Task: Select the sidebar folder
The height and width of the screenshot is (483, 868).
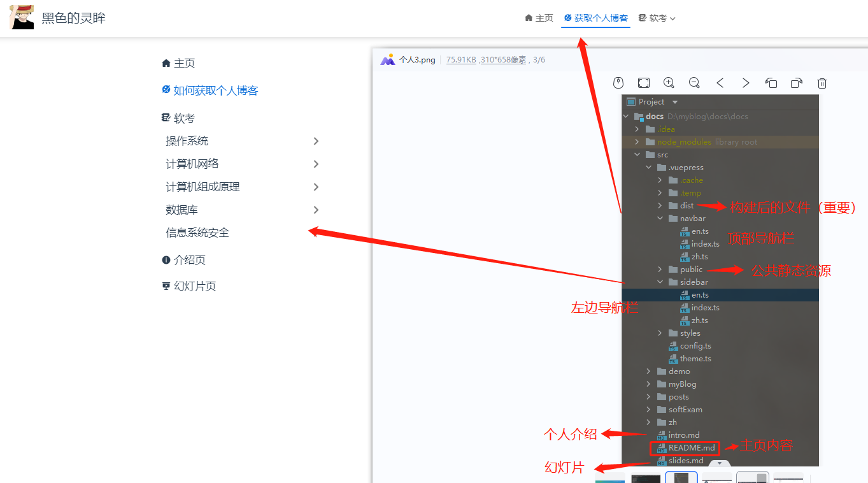Action: click(x=688, y=282)
